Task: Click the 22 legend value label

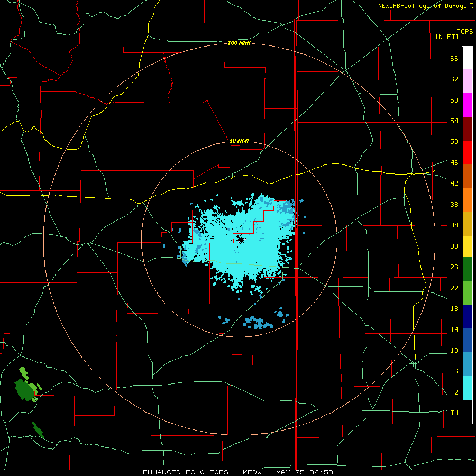Action: pyautogui.click(x=454, y=288)
